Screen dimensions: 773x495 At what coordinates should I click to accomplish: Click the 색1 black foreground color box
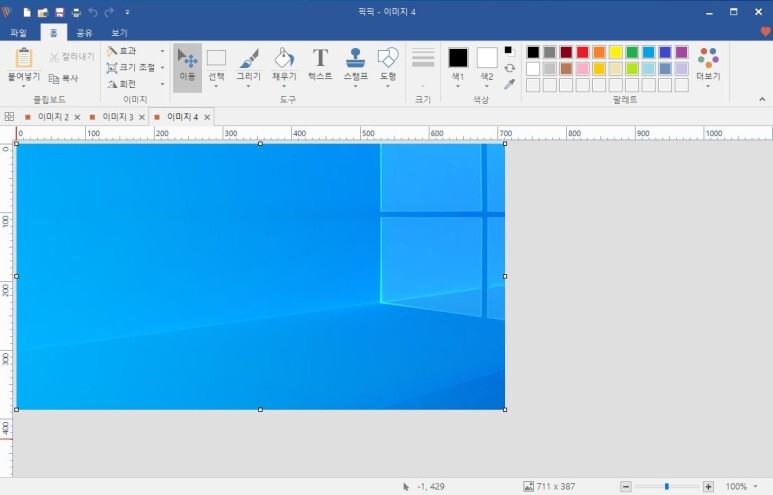coord(458,58)
